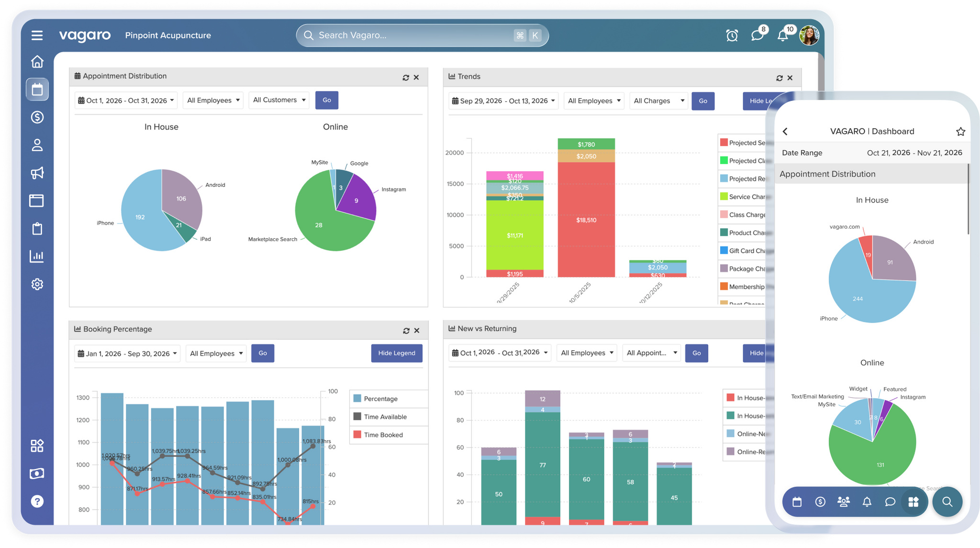Open the bar-chart Reports sidebar icon

(37, 256)
